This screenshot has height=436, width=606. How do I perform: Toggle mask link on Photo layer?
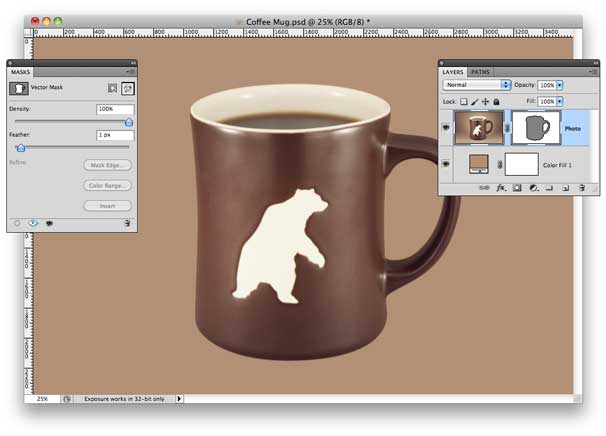click(x=508, y=128)
